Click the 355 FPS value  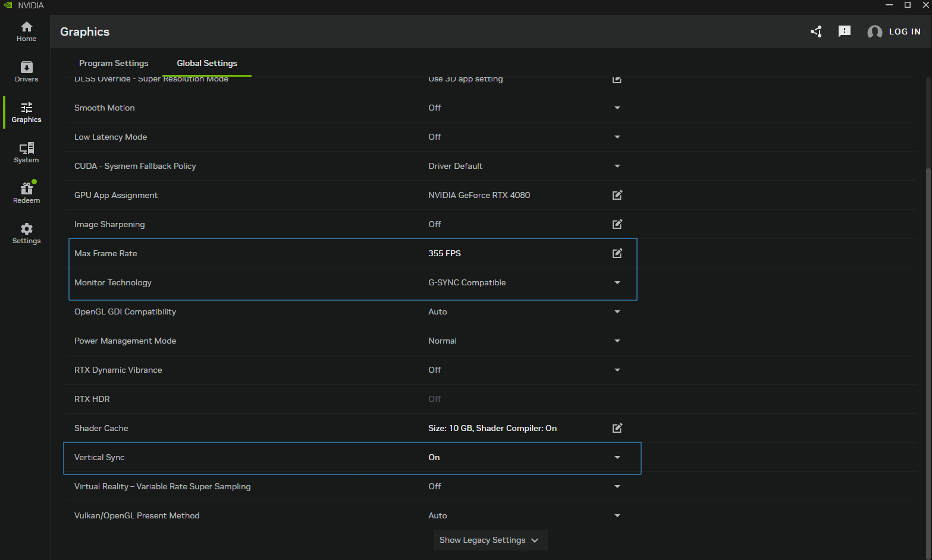click(x=444, y=253)
